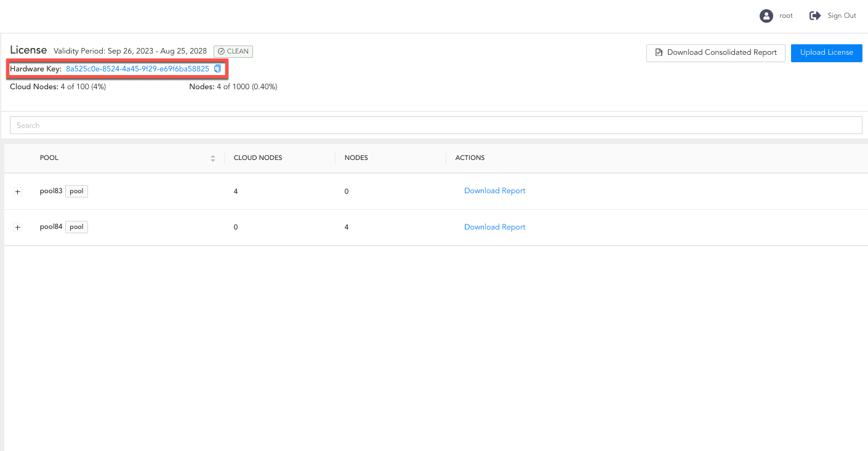Click the root user avatar icon

point(766,16)
